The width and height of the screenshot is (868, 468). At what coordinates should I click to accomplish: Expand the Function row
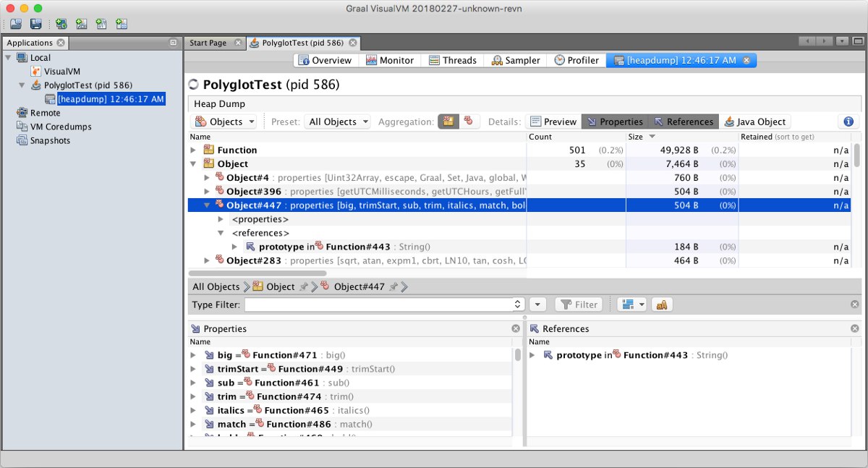[193, 150]
